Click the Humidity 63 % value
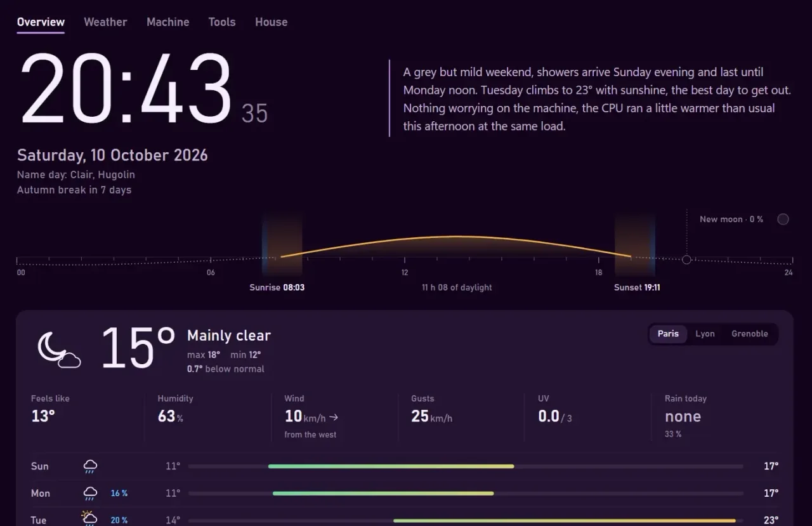The height and width of the screenshot is (526, 812). (x=171, y=416)
